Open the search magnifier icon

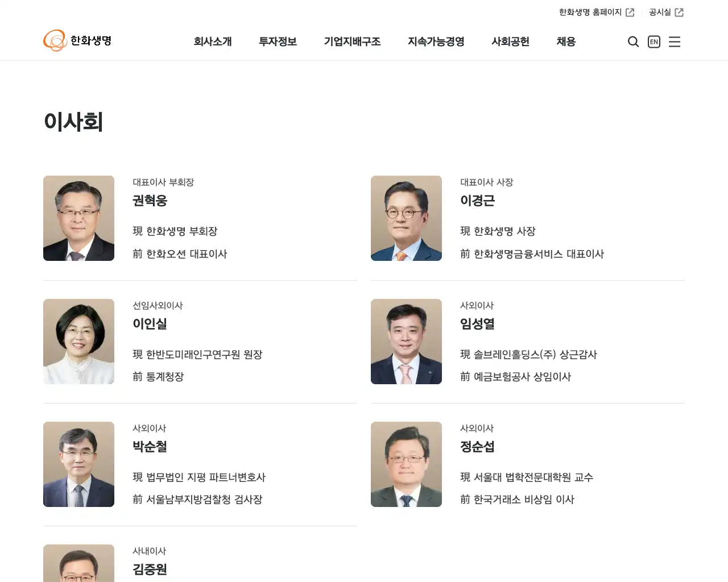[x=633, y=41]
